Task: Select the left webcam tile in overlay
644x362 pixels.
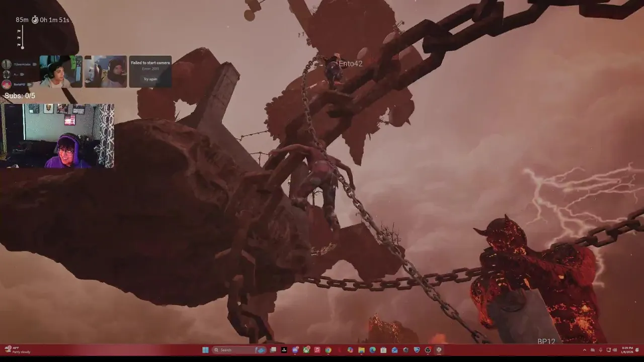Action: coord(61,71)
